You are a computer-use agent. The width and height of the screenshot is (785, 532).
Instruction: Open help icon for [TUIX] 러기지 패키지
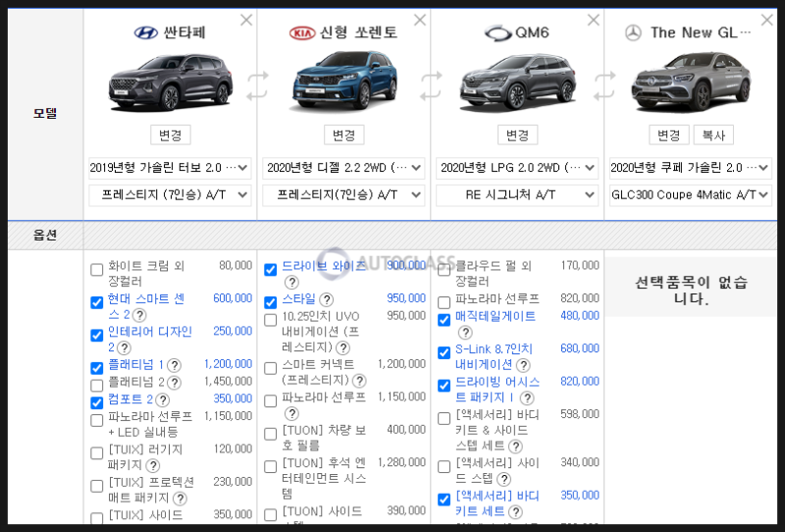pos(153,466)
